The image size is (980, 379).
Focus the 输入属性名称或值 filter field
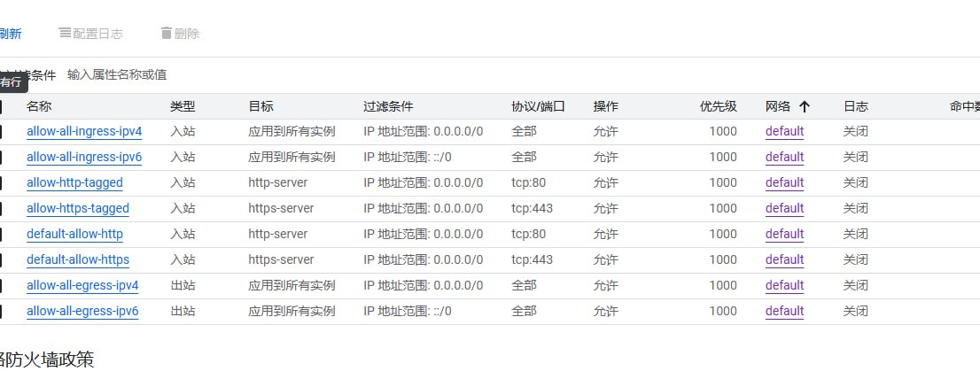point(117,74)
